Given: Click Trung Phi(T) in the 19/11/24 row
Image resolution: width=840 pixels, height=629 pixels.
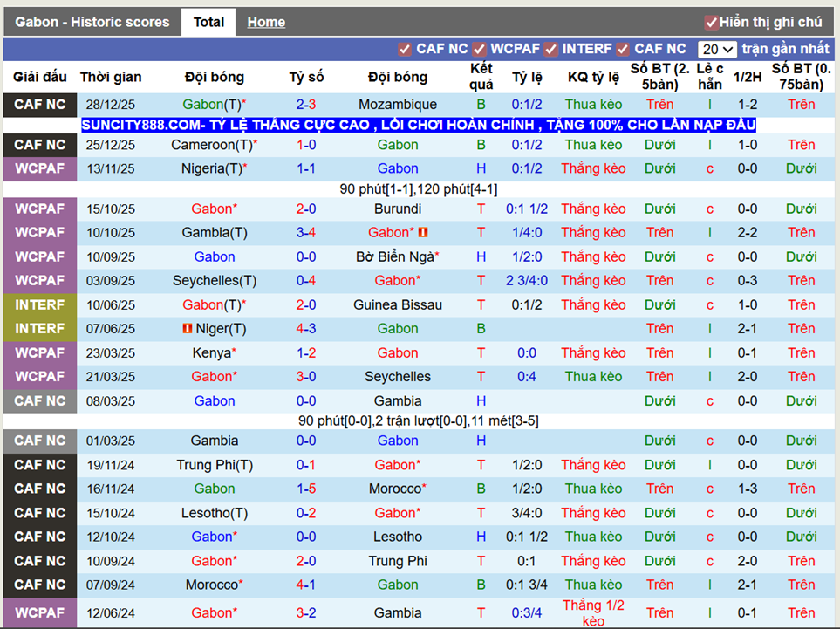Looking at the screenshot, I should [215, 465].
